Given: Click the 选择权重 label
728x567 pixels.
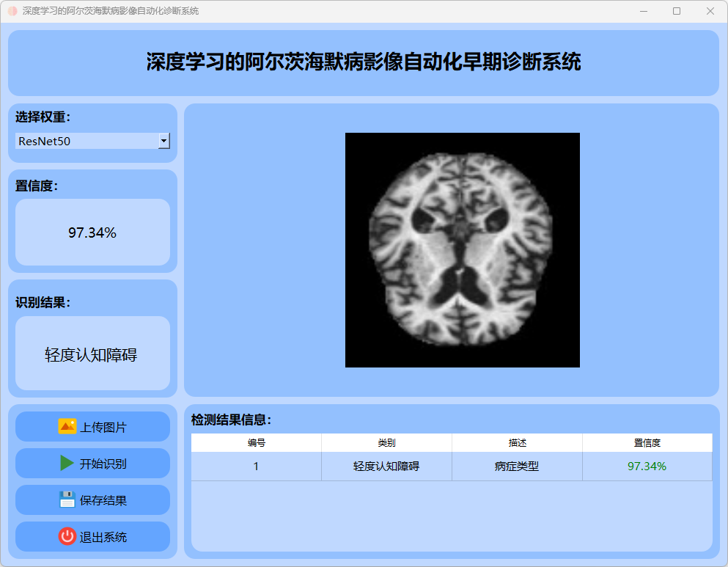Looking at the screenshot, I should tap(43, 117).
